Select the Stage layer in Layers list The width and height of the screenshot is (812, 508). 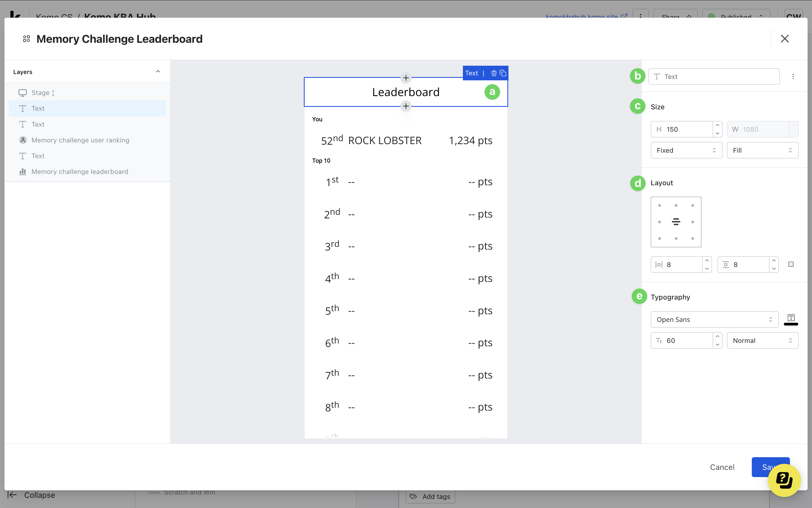[x=40, y=93]
